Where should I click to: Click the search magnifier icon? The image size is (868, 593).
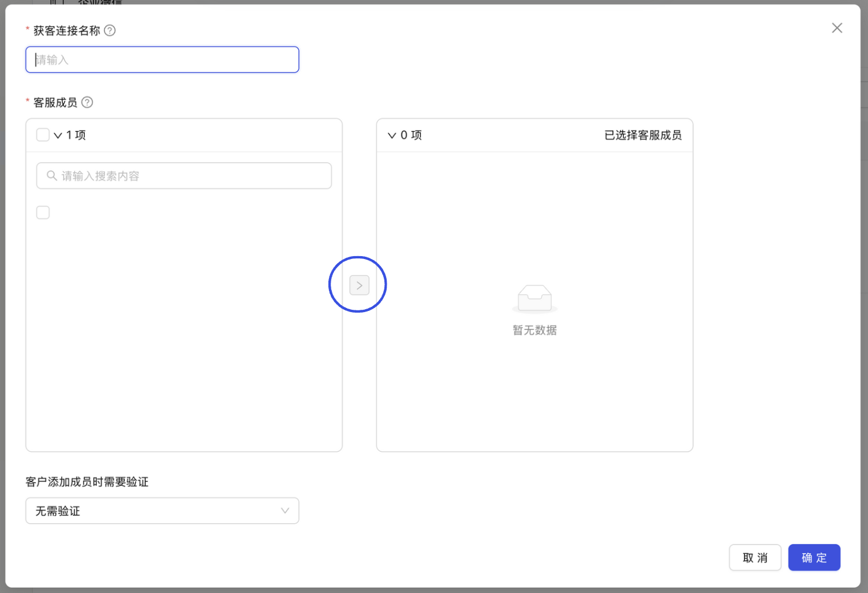tap(51, 175)
